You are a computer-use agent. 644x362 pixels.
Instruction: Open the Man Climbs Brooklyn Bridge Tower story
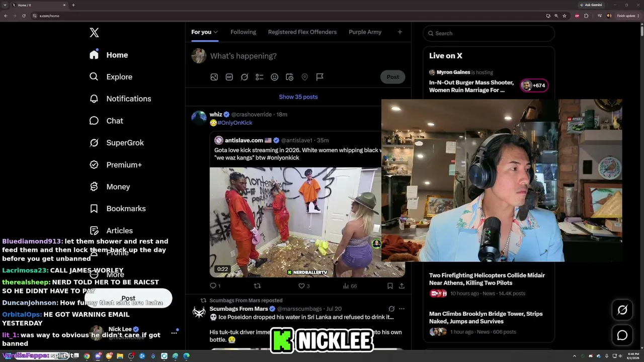click(486, 317)
